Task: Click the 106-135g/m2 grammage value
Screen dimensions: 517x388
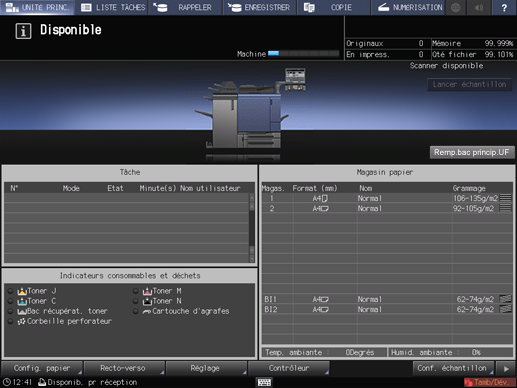Action: tap(475, 198)
